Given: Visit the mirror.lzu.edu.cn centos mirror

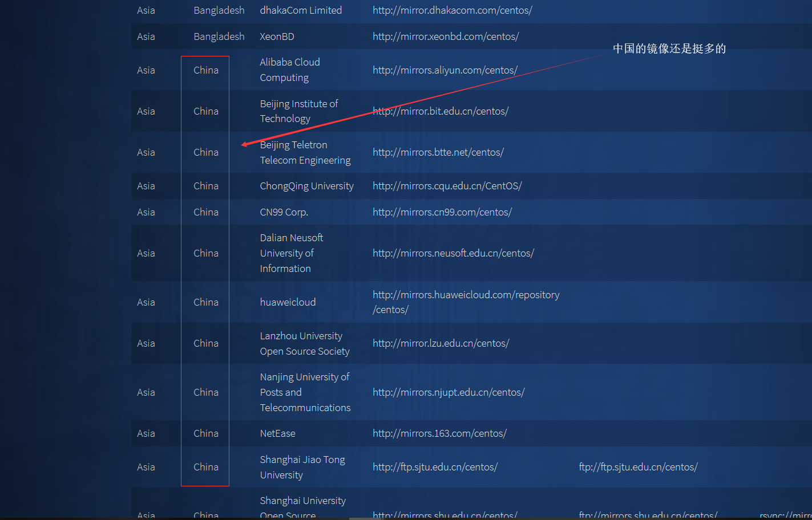Looking at the screenshot, I should [441, 343].
